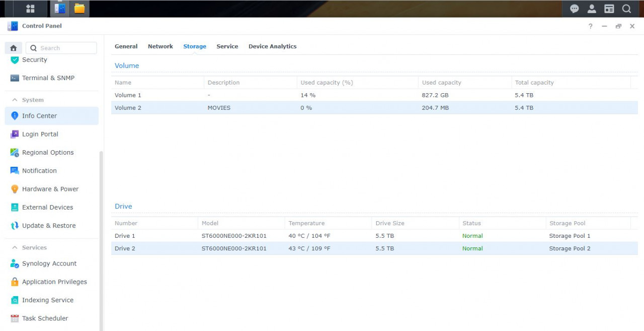Open Regional Options settings
Viewport: 644px width, 331px height.
[48, 153]
